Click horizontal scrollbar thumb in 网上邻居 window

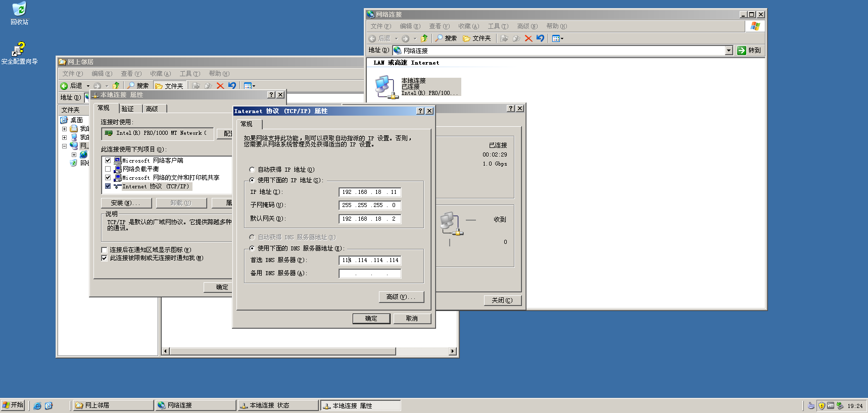click(282, 351)
